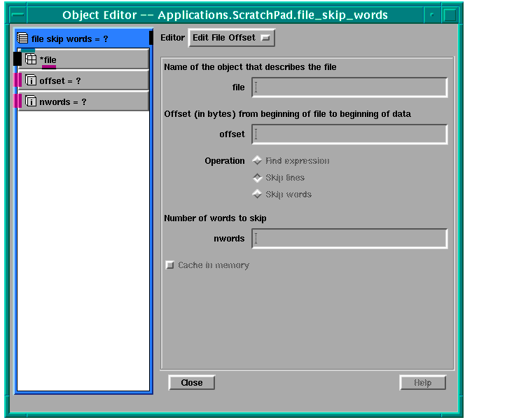
Task: Select the file skip words object row
Action: [82, 38]
